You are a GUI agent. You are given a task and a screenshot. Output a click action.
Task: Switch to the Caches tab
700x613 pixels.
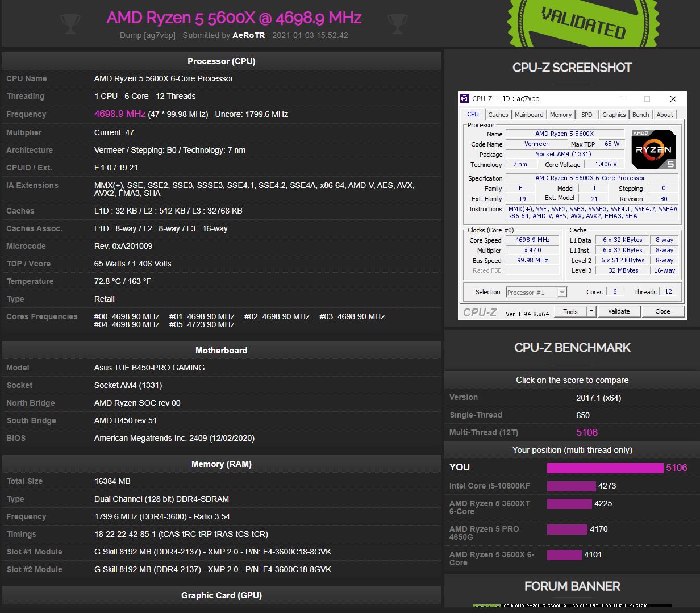(x=498, y=115)
